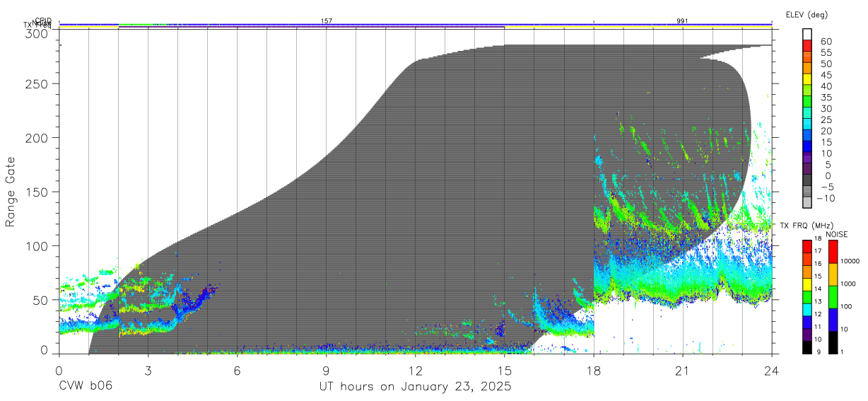
Task: Click the 'ELEV (deg)' legend title
Action: [x=807, y=14]
